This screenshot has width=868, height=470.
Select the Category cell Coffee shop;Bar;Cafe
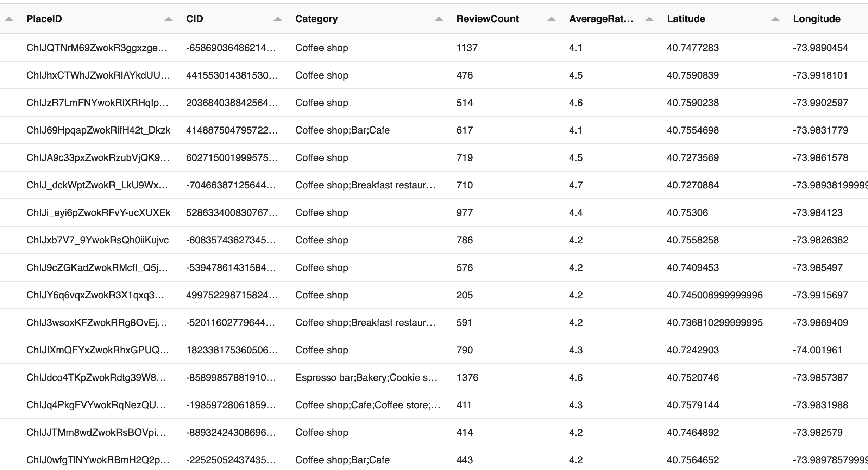[x=342, y=130]
